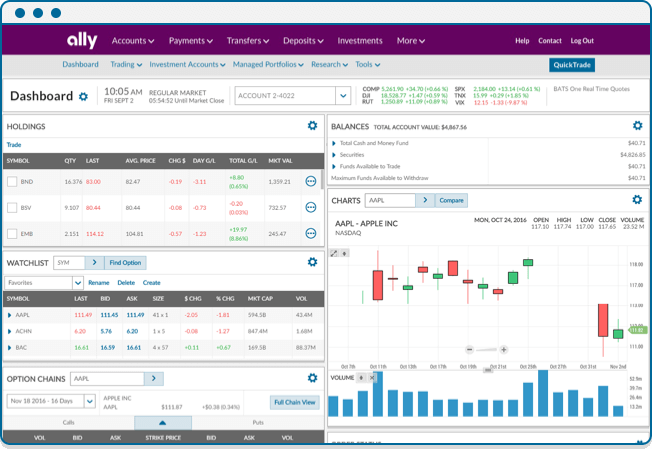
Task: Go to Dashboard tab
Action: (80, 64)
